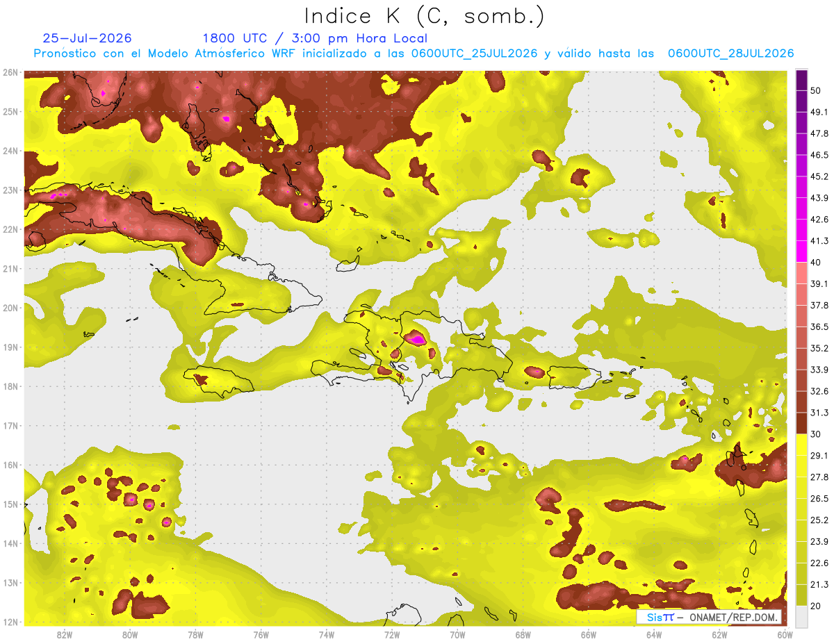
Task: Click the '19N' latitude label
Action: (x=10, y=347)
